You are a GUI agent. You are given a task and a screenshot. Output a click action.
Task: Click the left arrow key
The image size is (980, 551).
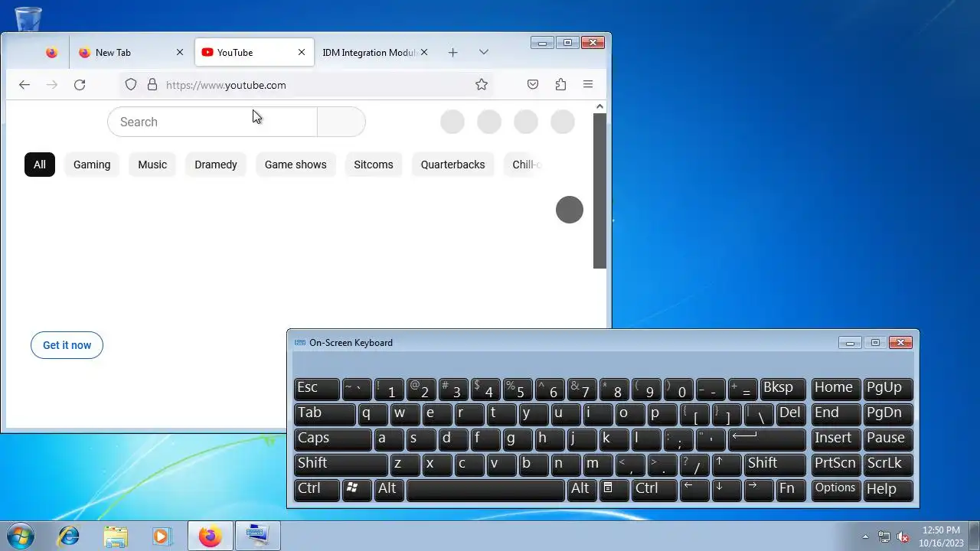tap(694, 490)
